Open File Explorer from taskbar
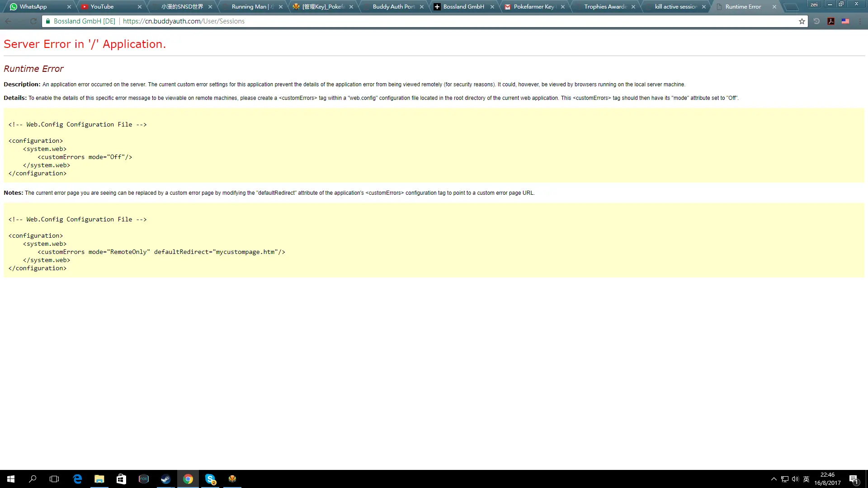868x488 pixels. point(99,479)
